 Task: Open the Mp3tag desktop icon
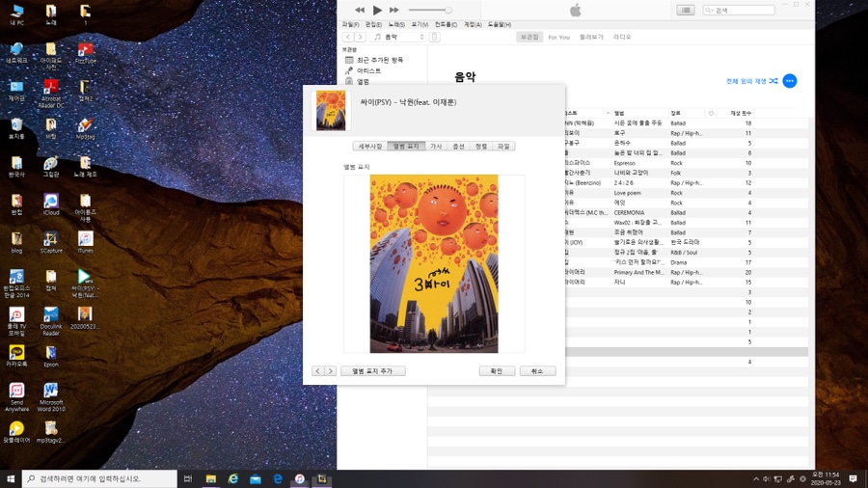(85, 128)
